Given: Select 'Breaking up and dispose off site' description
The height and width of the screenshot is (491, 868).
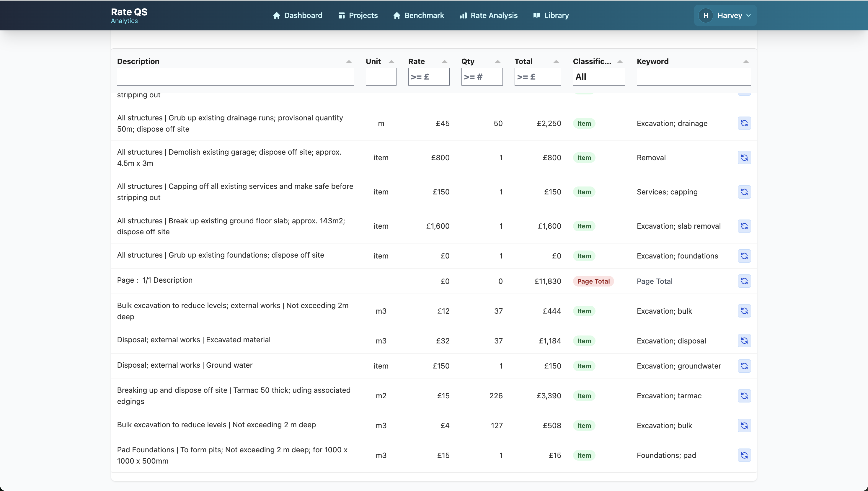Looking at the screenshot, I should point(234,396).
